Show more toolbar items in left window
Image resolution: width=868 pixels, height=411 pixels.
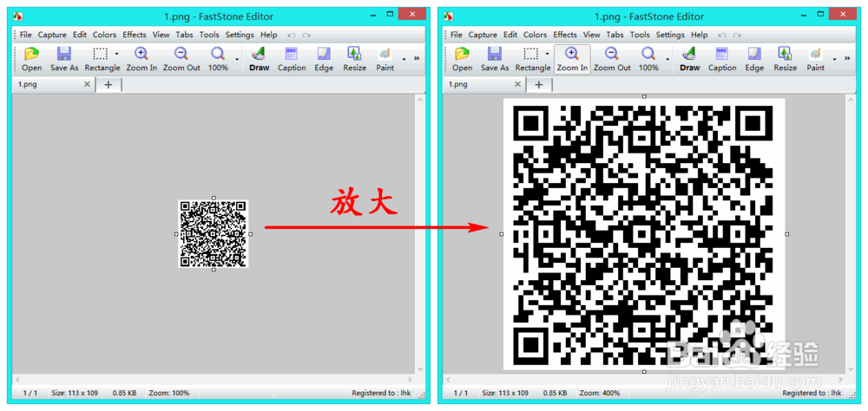pos(417,58)
